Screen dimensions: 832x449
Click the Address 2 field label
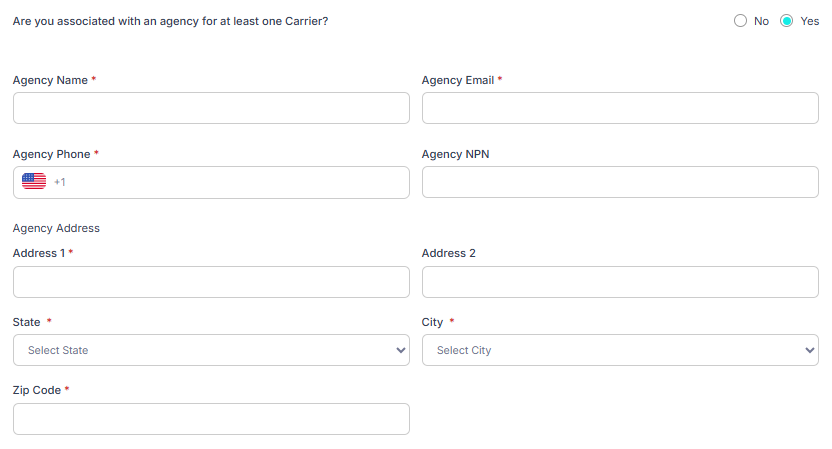448,253
